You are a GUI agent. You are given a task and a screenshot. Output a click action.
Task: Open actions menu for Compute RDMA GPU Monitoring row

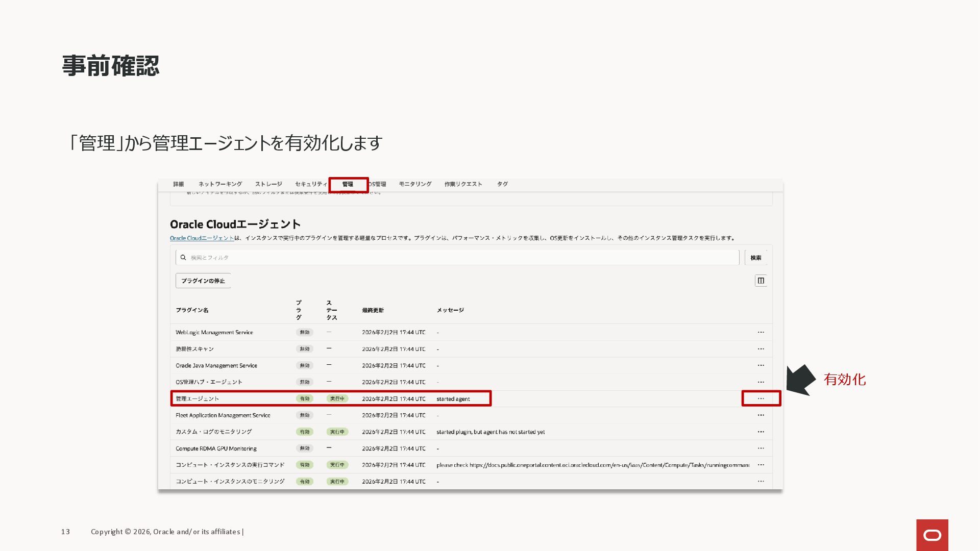tap(761, 448)
